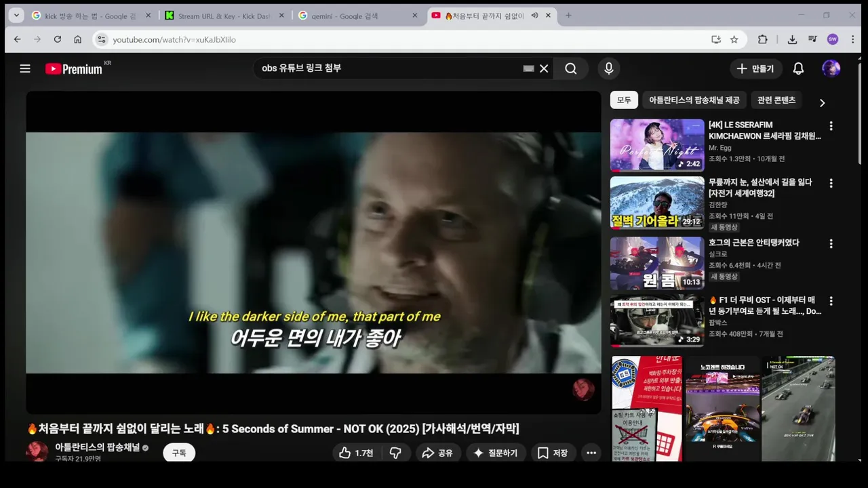Click the video player to pause
The width and height of the screenshot is (868, 488).
point(313,252)
